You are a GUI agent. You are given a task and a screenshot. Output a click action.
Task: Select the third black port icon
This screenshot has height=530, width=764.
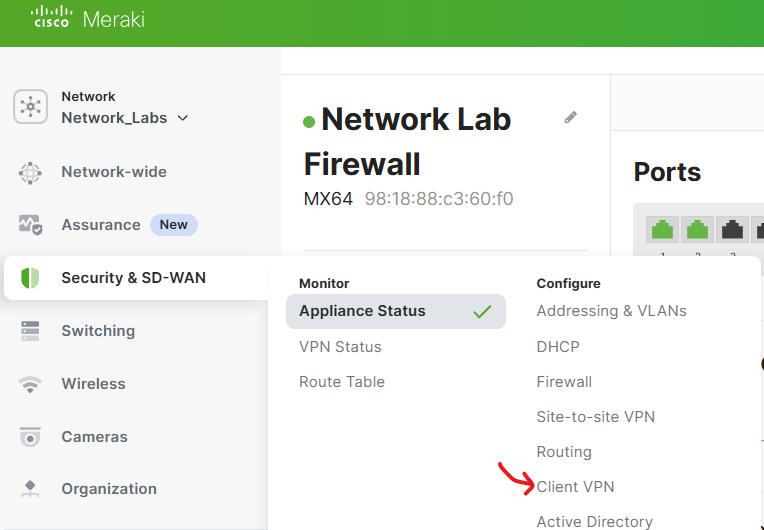point(732,229)
